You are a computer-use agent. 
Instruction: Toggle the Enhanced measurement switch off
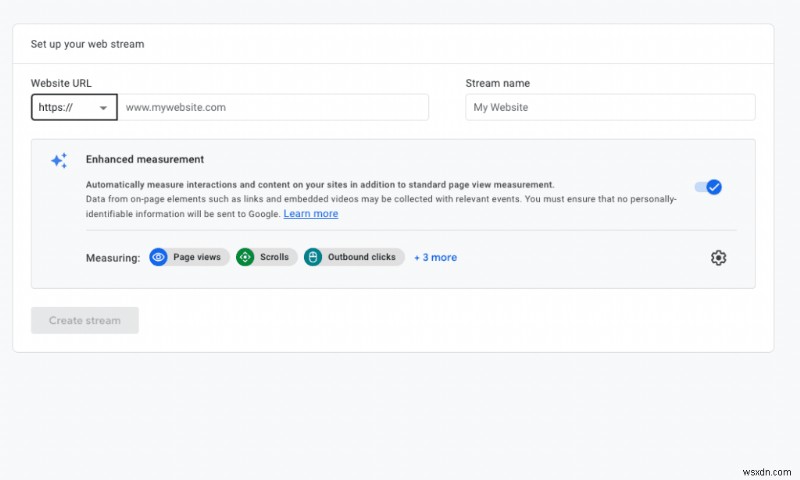tap(708, 187)
